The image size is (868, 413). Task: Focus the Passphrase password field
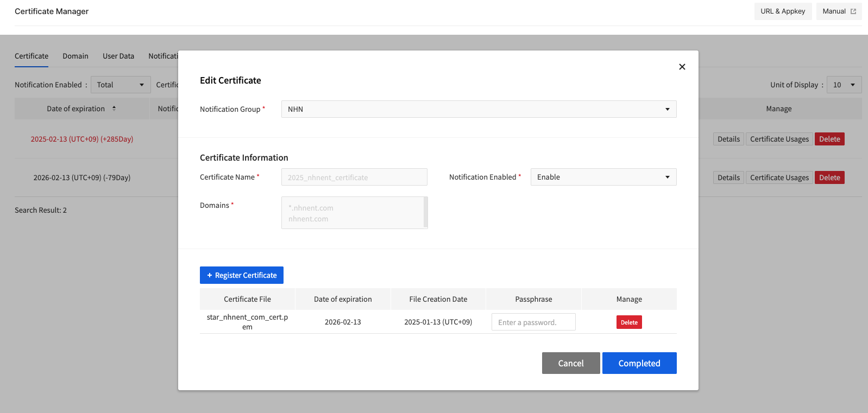[x=533, y=322]
